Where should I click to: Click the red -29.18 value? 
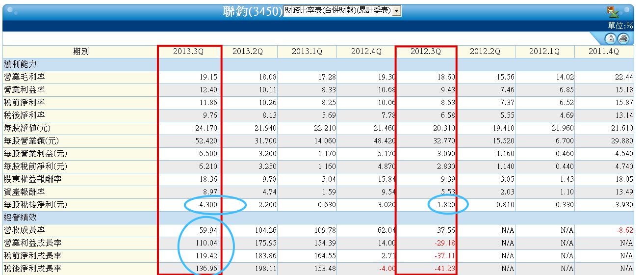click(444, 243)
